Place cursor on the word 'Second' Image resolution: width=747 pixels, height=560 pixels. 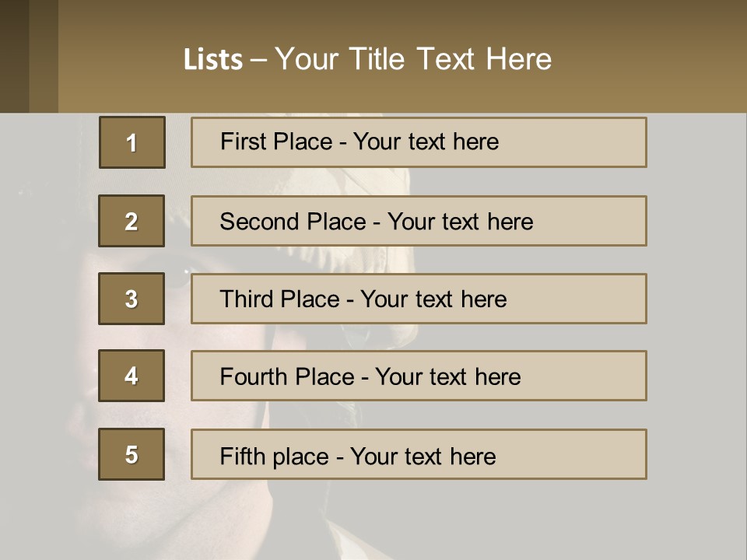(260, 222)
